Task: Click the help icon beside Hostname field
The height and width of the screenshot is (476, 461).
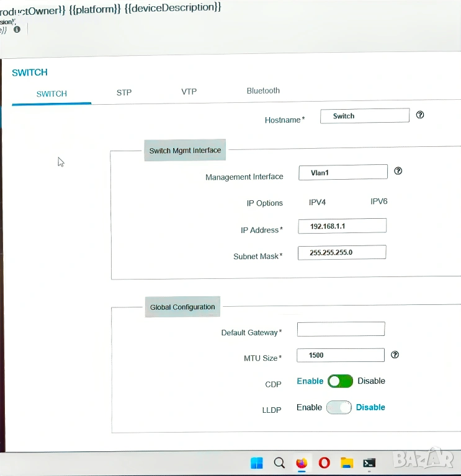Action: pos(420,115)
